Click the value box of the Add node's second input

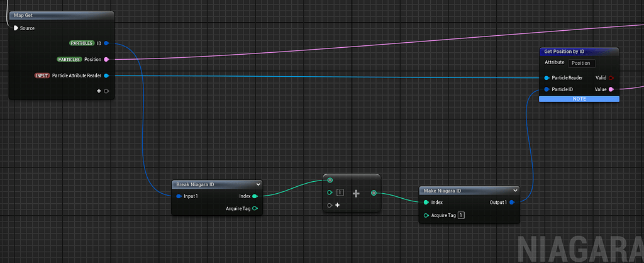coord(340,193)
